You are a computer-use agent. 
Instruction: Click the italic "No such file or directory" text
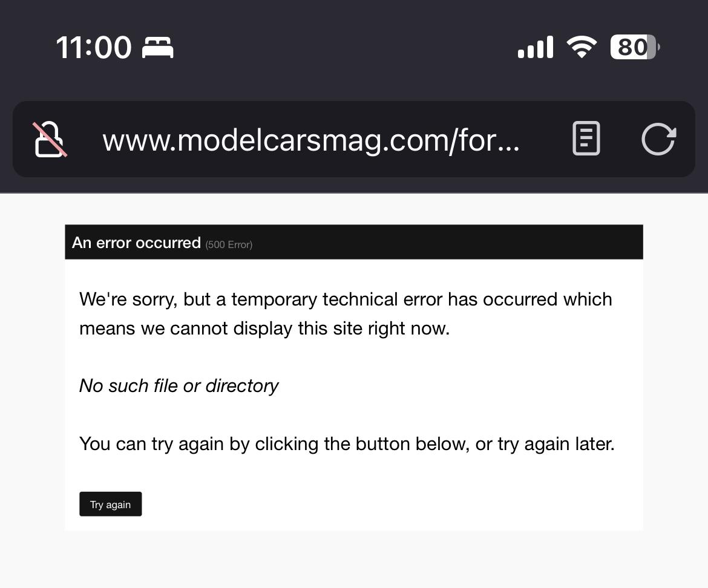coord(179,387)
